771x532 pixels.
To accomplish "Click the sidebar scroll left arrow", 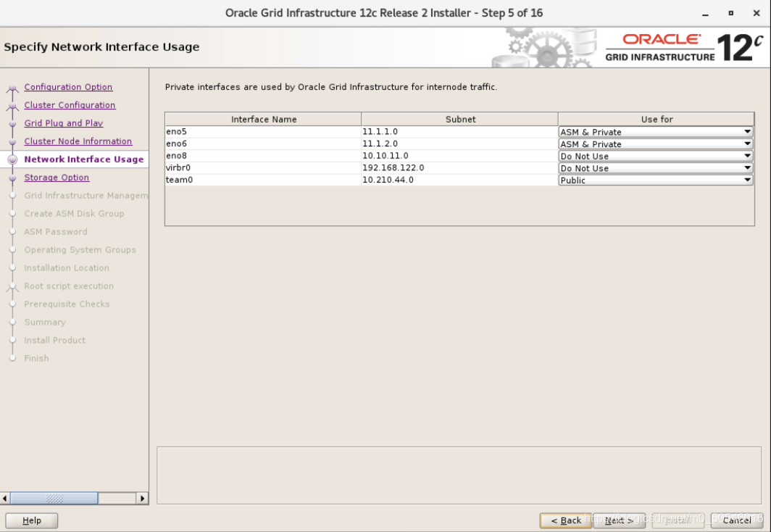I will point(5,498).
